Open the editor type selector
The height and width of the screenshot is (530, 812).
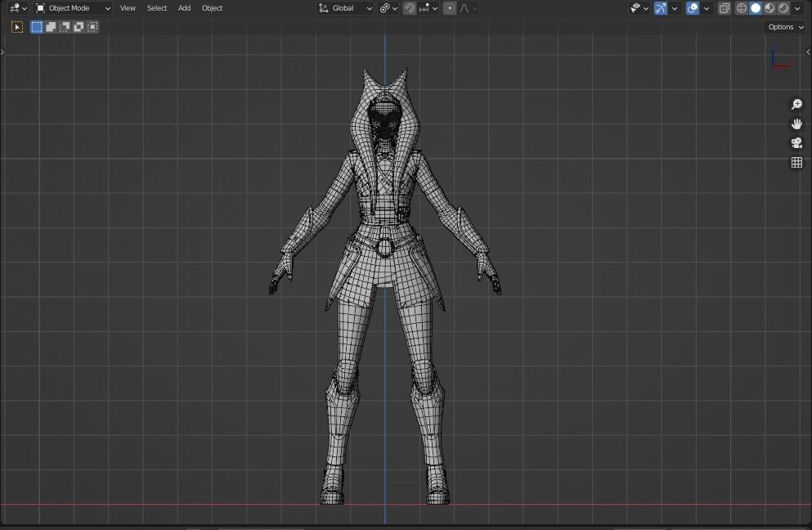pyautogui.click(x=18, y=8)
